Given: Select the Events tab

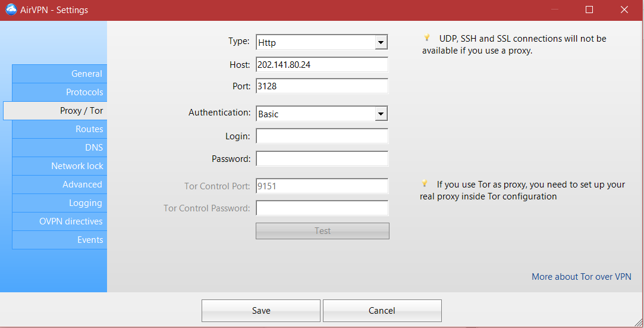Looking at the screenshot, I should (59, 240).
